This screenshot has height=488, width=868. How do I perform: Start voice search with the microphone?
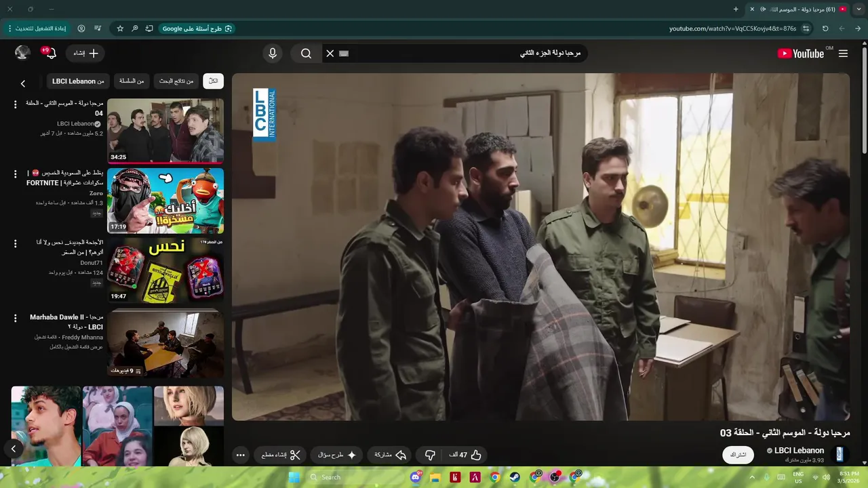pyautogui.click(x=273, y=54)
